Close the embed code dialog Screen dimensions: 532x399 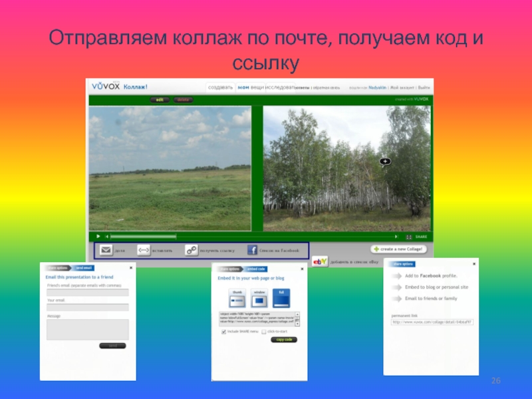(x=302, y=269)
